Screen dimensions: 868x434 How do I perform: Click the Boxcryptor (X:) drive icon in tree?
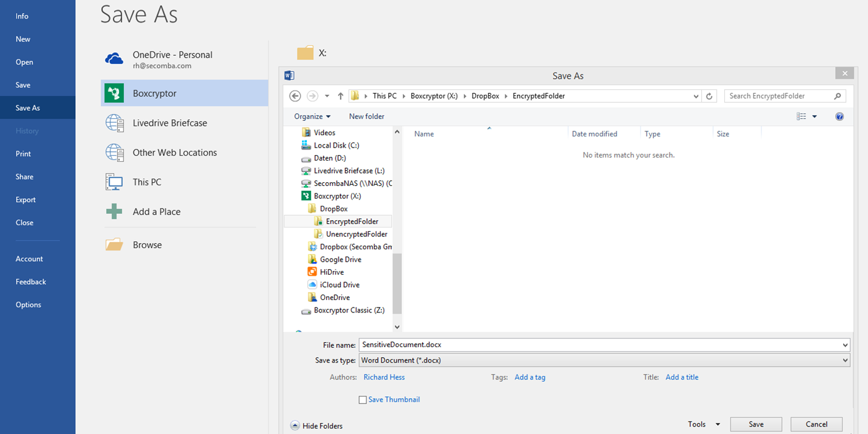306,196
